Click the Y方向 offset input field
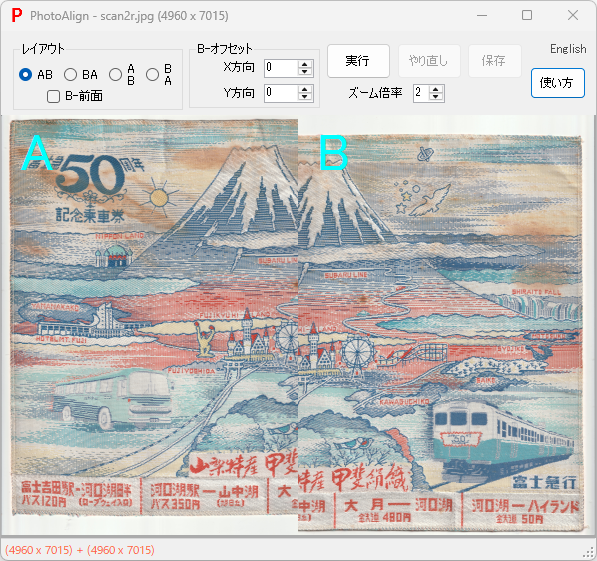The height and width of the screenshot is (561, 597). tap(281, 93)
